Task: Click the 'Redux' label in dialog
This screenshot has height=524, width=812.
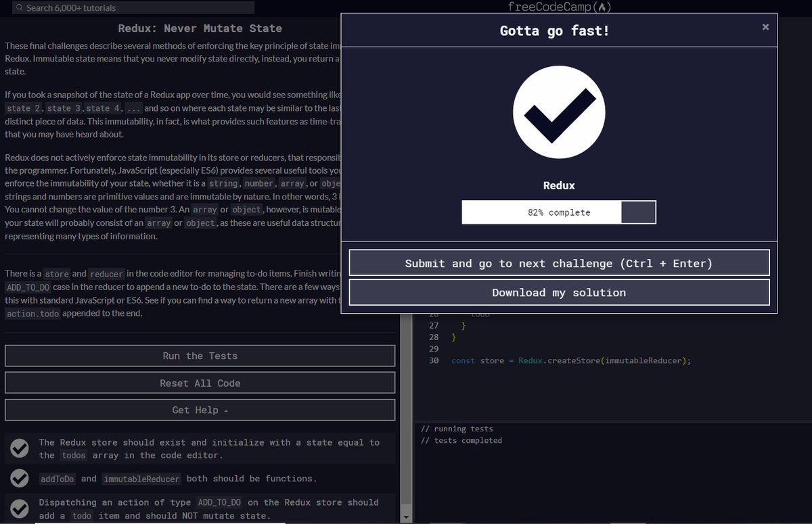Action: tap(559, 185)
